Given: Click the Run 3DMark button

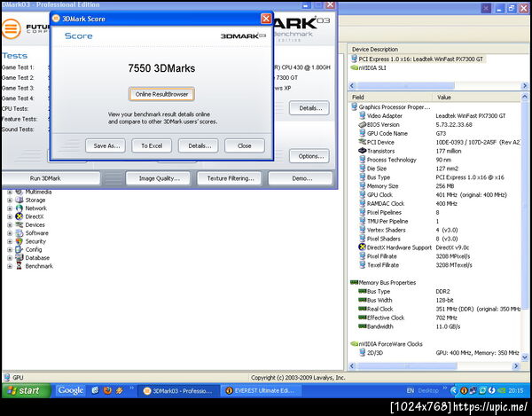Looking at the screenshot, I should [51, 178].
